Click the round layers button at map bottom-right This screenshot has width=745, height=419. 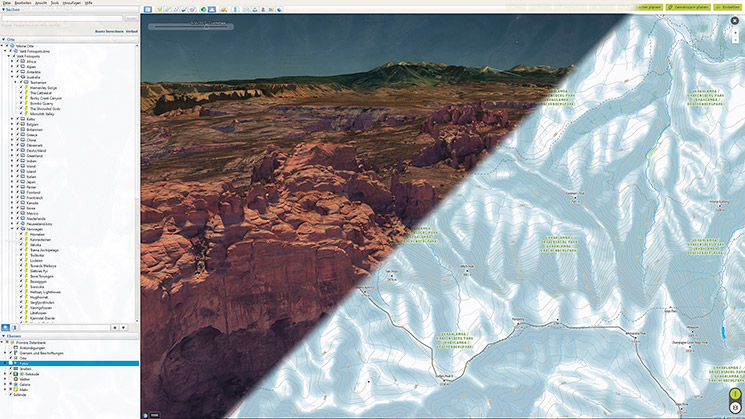pos(733,406)
